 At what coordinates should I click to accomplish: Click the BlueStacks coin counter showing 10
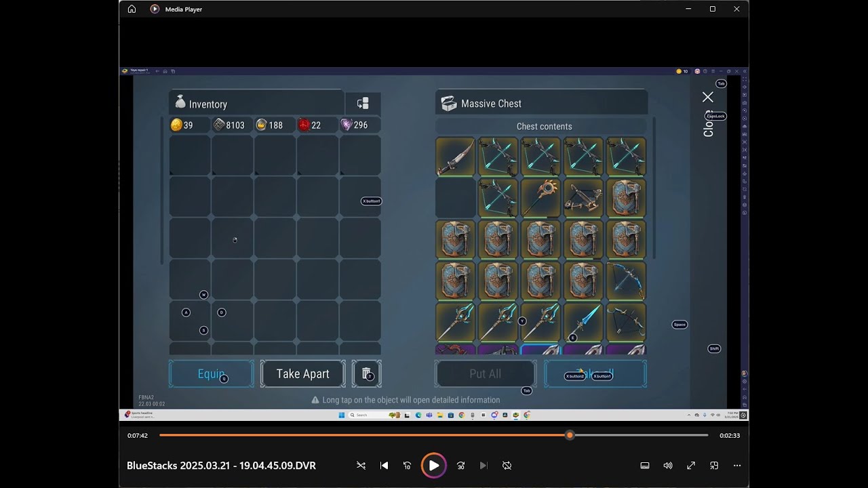pyautogui.click(x=682, y=71)
